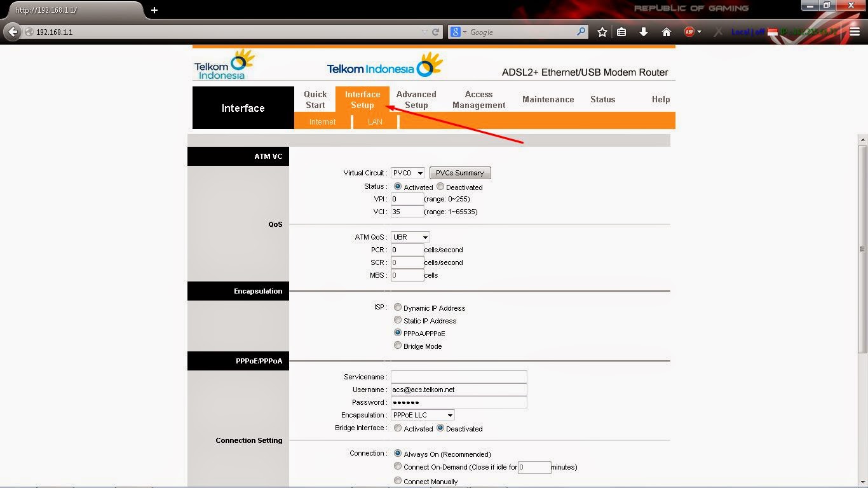Click the PCR input field
The image size is (868, 488).
(407, 250)
